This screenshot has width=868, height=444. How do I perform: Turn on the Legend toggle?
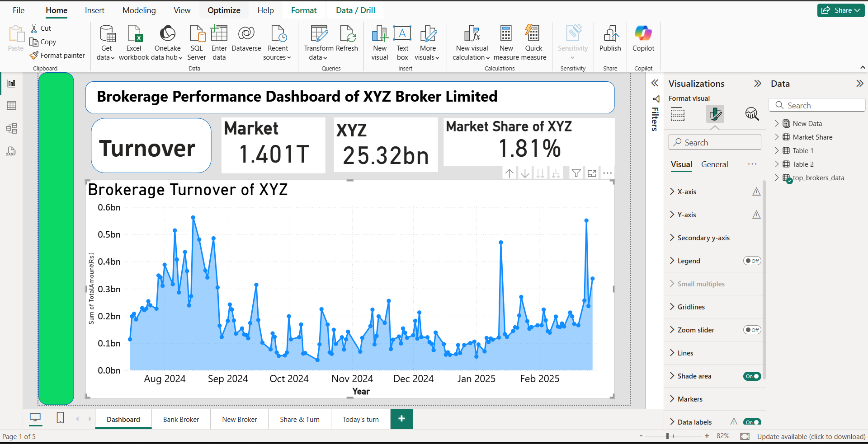[751, 261]
